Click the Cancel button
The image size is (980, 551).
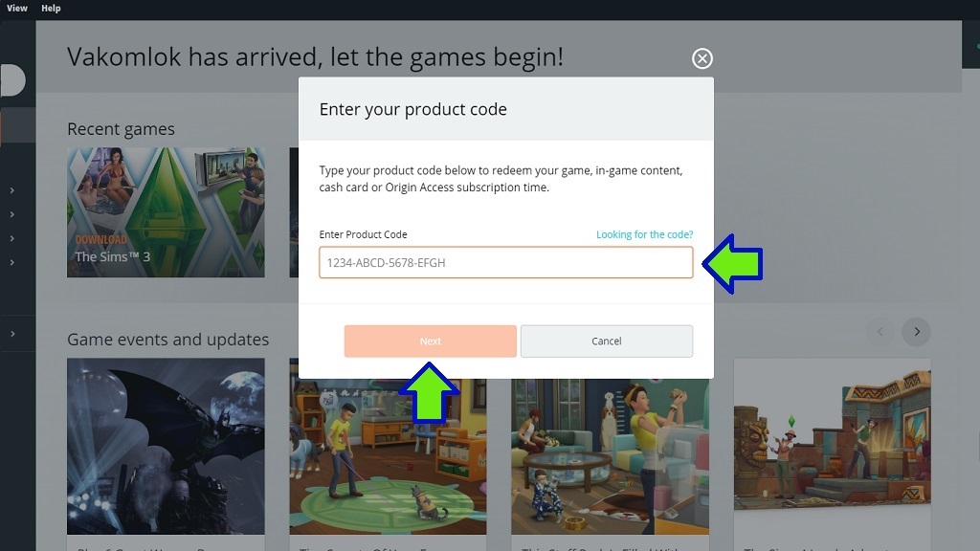[606, 342]
